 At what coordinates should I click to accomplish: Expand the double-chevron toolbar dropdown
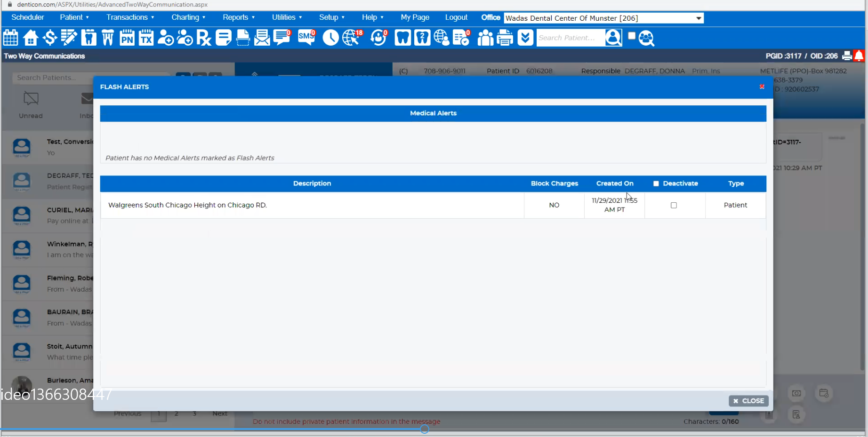pos(525,38)
